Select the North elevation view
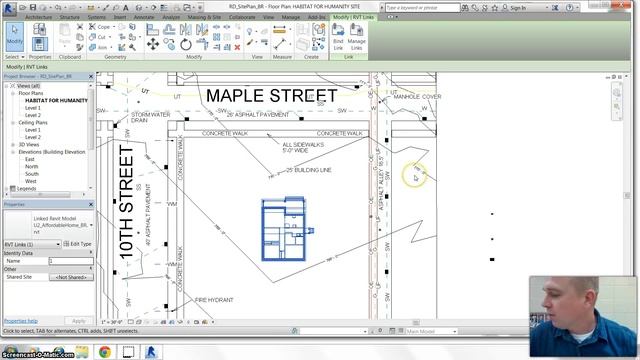The width and height of the screenshot is (640, 360). 31,167
